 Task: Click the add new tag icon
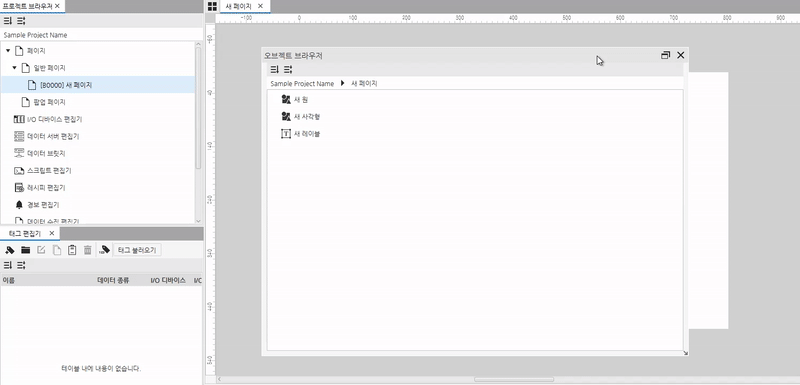tap(10, 250)
